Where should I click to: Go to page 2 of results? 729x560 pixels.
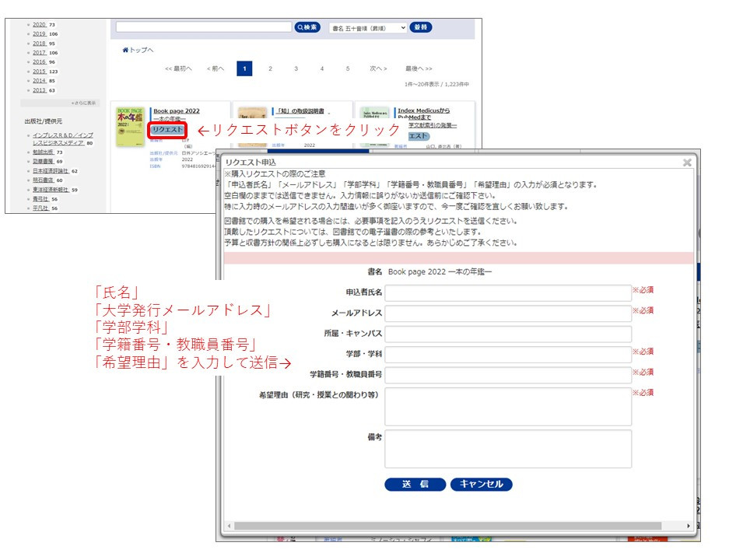[x=270, y=68]
